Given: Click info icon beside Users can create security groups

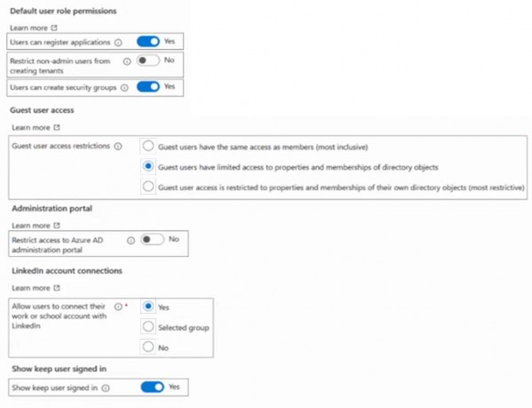Looking at the screenshot, I should (124, 88).
